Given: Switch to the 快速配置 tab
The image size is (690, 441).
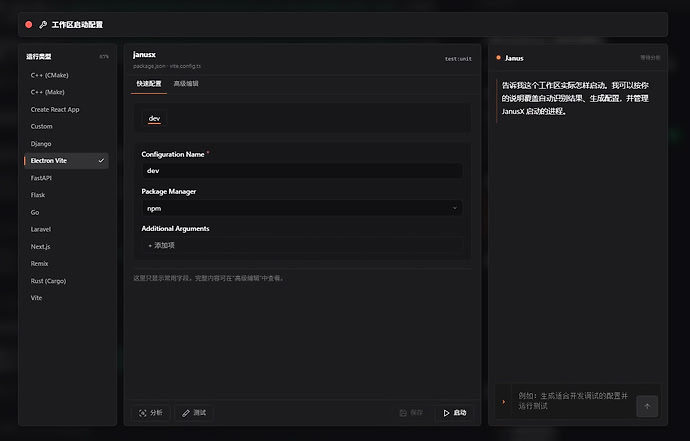Looking at the screenshot, I should pos(149,84).
